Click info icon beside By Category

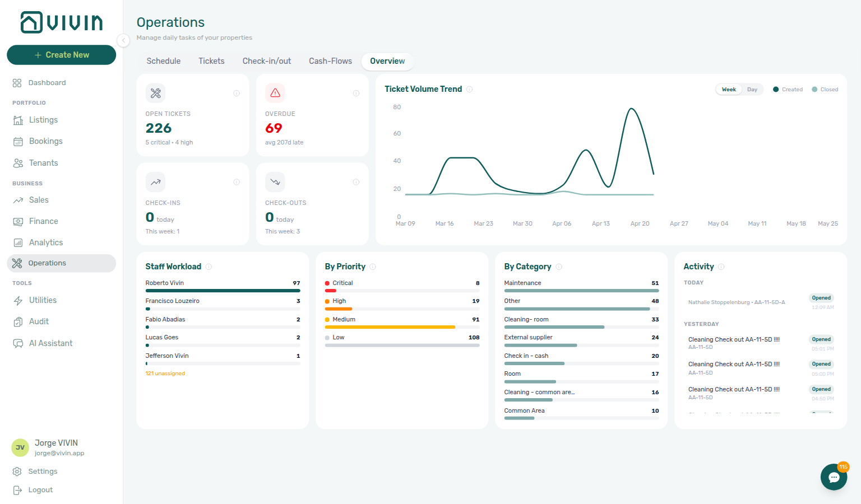click(559, 267)
